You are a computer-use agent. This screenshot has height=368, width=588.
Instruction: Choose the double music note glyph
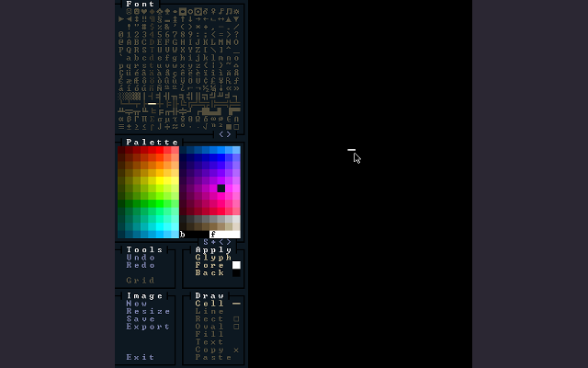pos(229,11)
